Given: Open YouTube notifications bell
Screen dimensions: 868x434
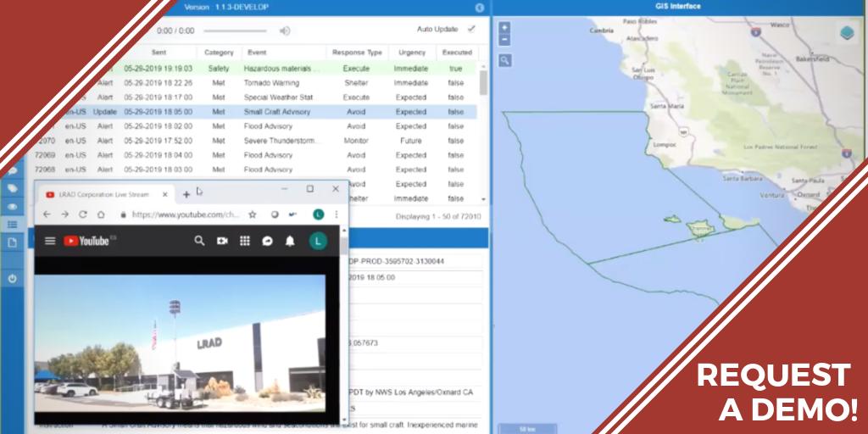Looking at the screenshot, I should click(x=290, y=241).
